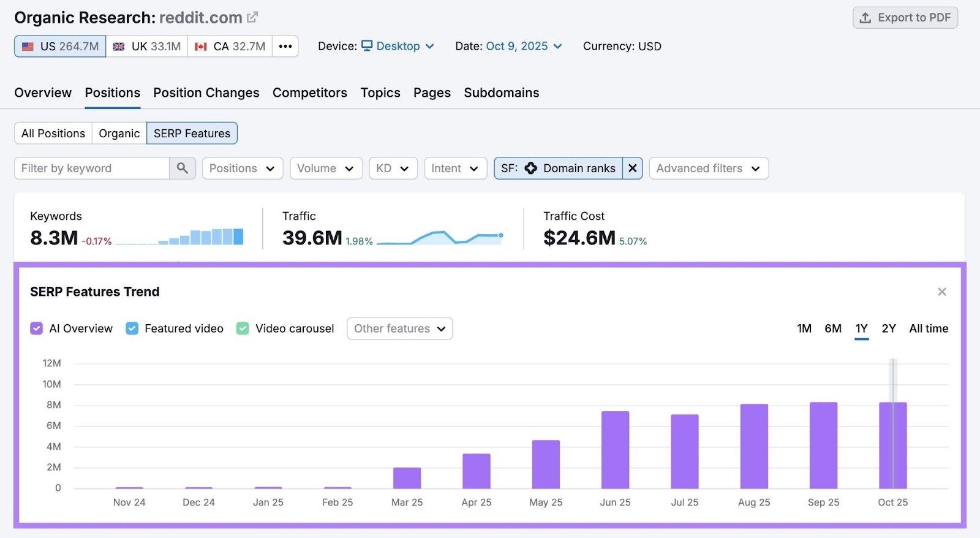Expand the Advanced filters dropdown

(x=708, y=168)
